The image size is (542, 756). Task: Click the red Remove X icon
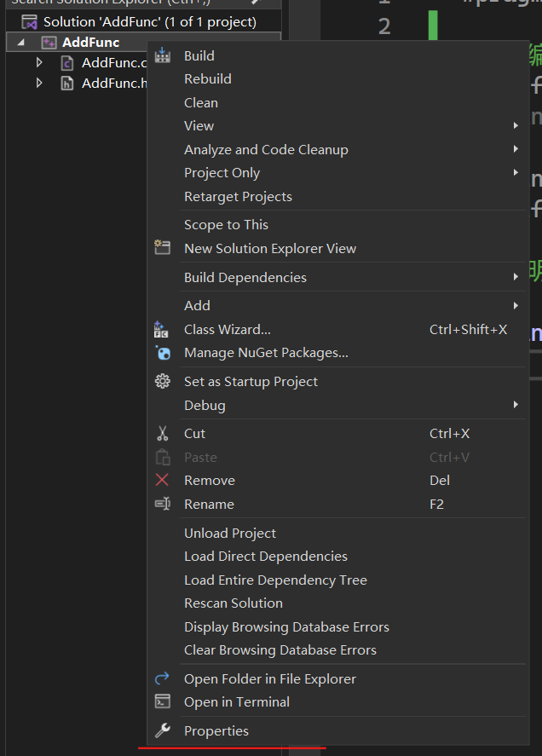[162, 480]
